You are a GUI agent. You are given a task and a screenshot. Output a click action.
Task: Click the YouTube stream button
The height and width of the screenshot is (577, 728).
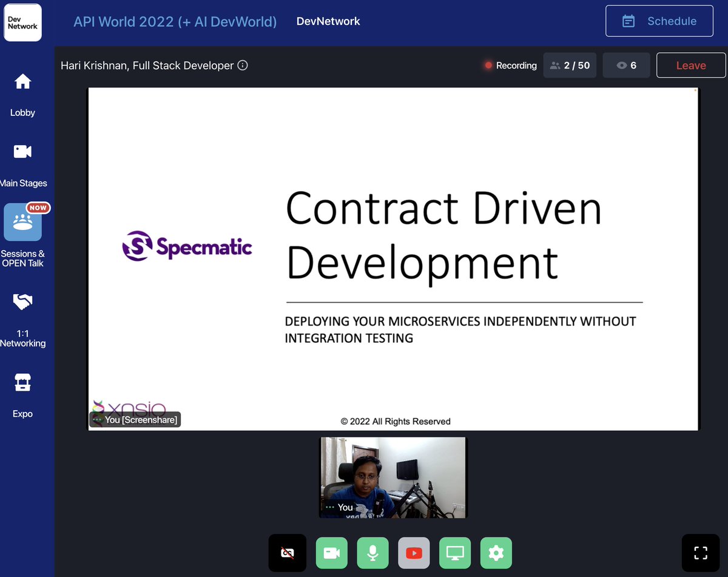(x=414, y=553)
